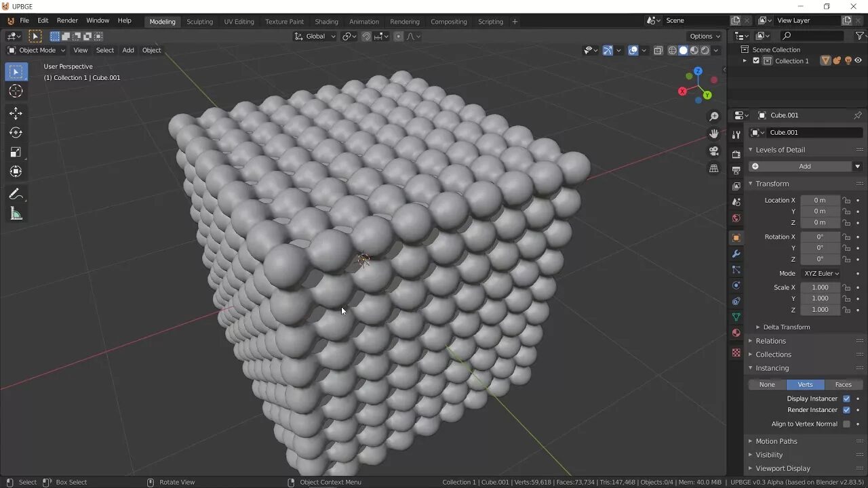Open the Particles properties tab
The image size is (868, 488).
(x=736, y=270)
